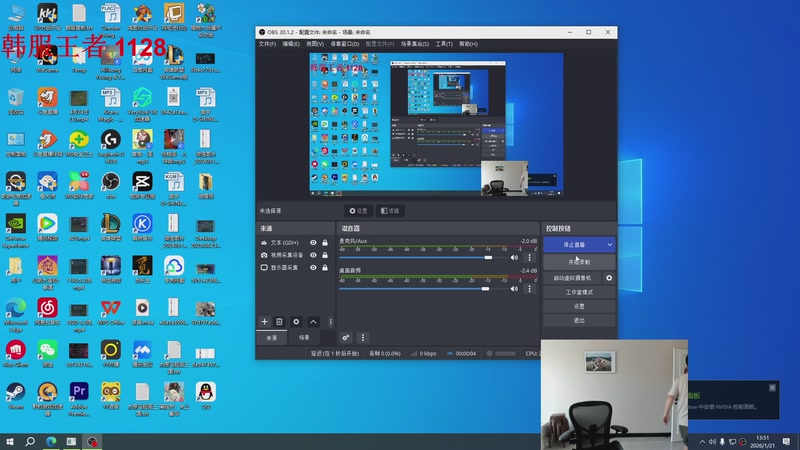
Task: Open the notification center in system tray
Action: pyautogui.click(x=786, y=441)
